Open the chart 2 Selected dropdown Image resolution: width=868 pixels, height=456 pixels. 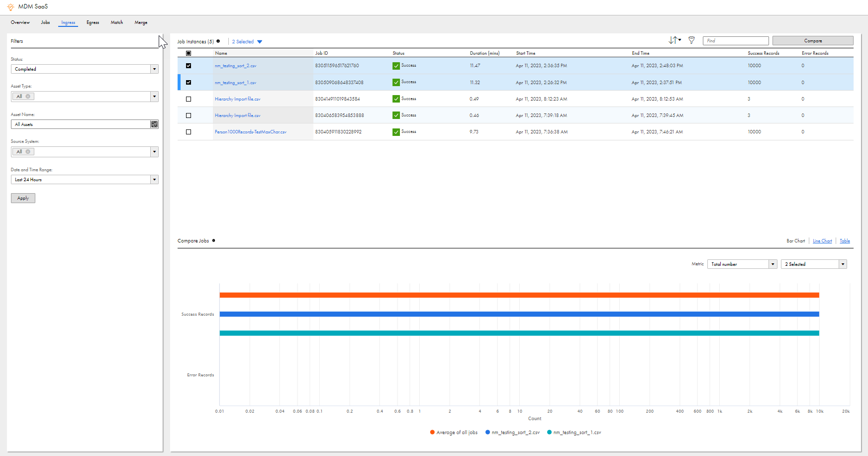pyautogui.click(x=814, y=264)
